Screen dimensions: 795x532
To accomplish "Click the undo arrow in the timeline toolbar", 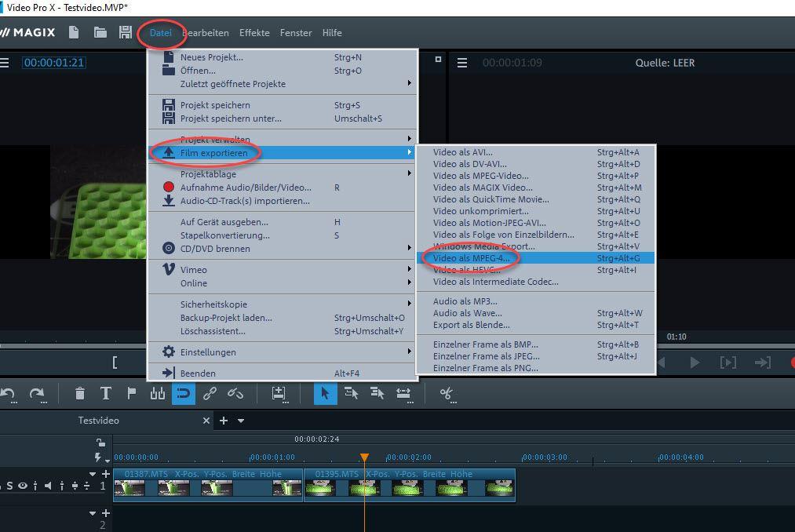I will tap(8, 393).
